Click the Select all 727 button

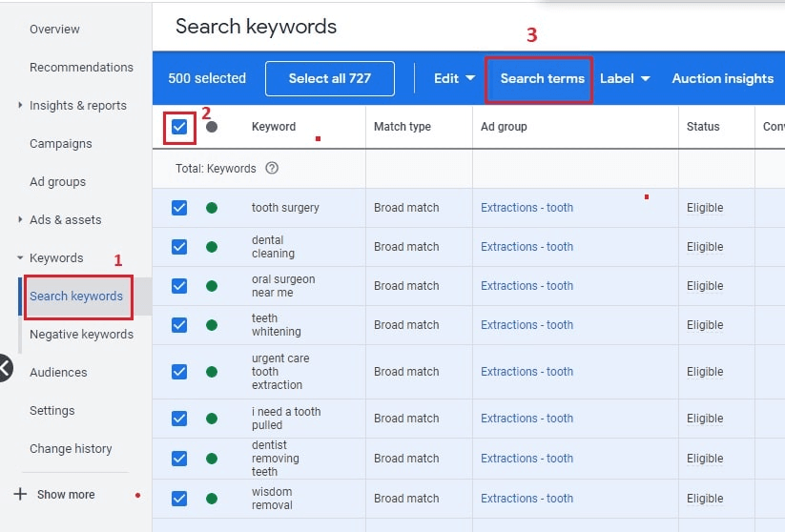pyautogui.click(x=329, y=78)
